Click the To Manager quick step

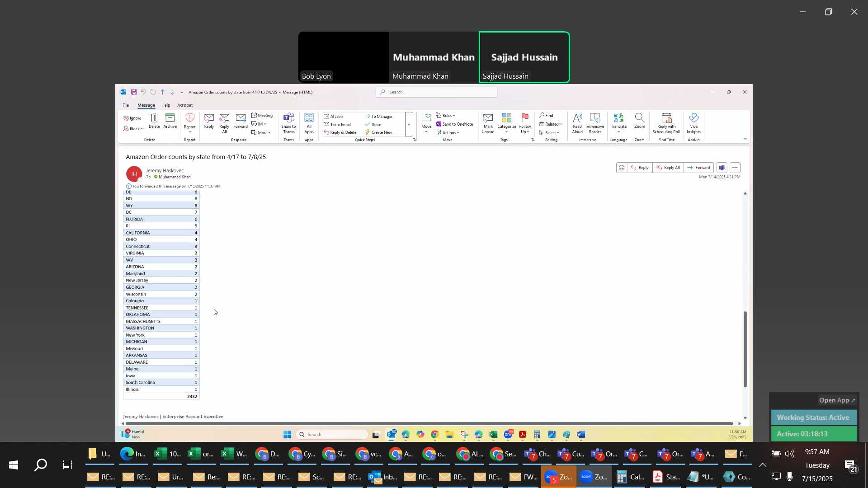coord(379,117)
